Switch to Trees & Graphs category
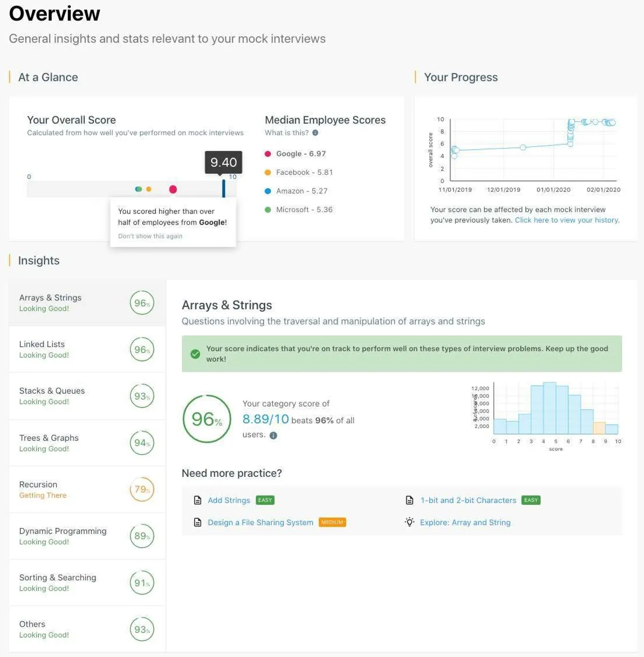Image resolution: width=644 pixels, height=657 pixels. pyautogui.click(x=87, y=443)
